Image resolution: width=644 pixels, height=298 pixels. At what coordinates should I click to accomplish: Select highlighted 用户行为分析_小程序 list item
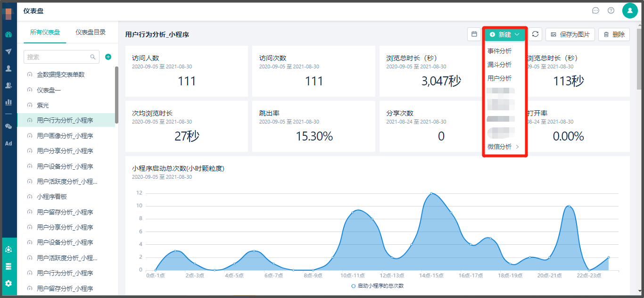(x=66, y=120)
